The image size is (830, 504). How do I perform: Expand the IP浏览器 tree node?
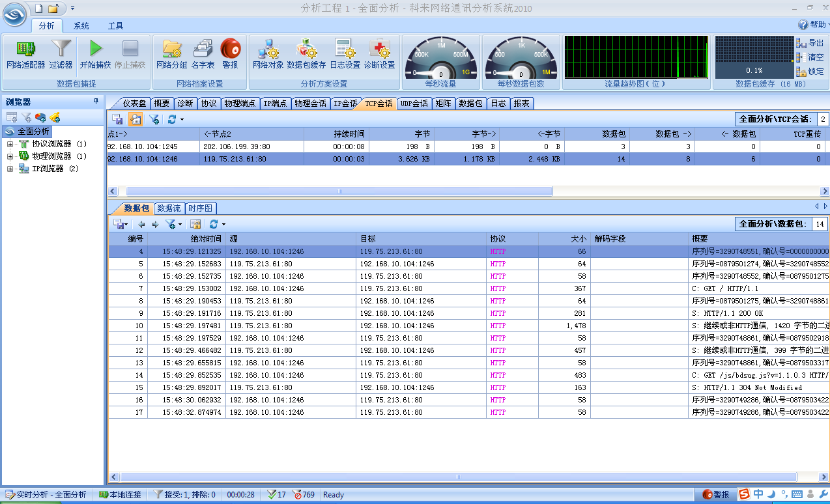[x=10, y=169]
